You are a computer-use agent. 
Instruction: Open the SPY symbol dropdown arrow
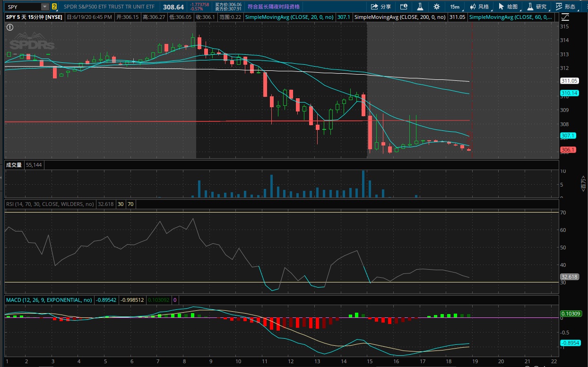tap(45, 7)
